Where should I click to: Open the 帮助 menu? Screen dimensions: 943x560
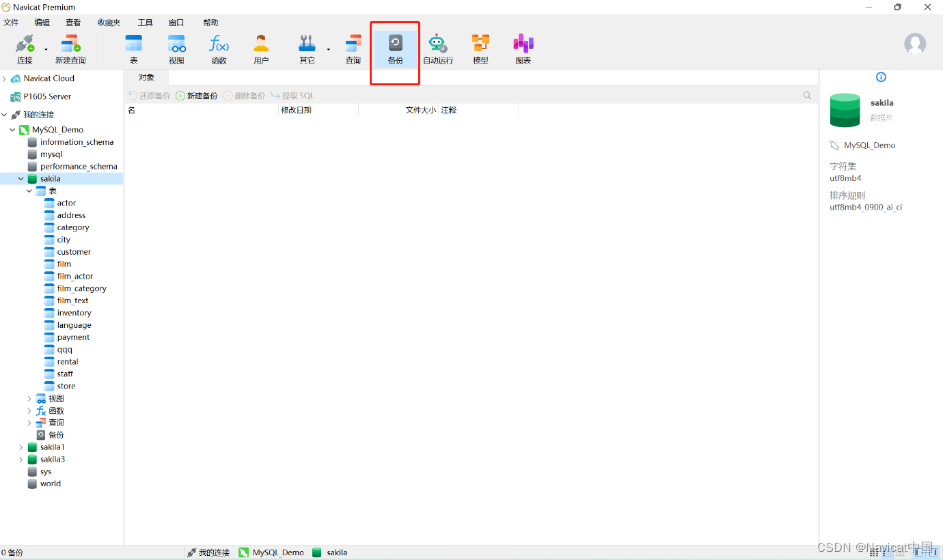pos(210,23)
